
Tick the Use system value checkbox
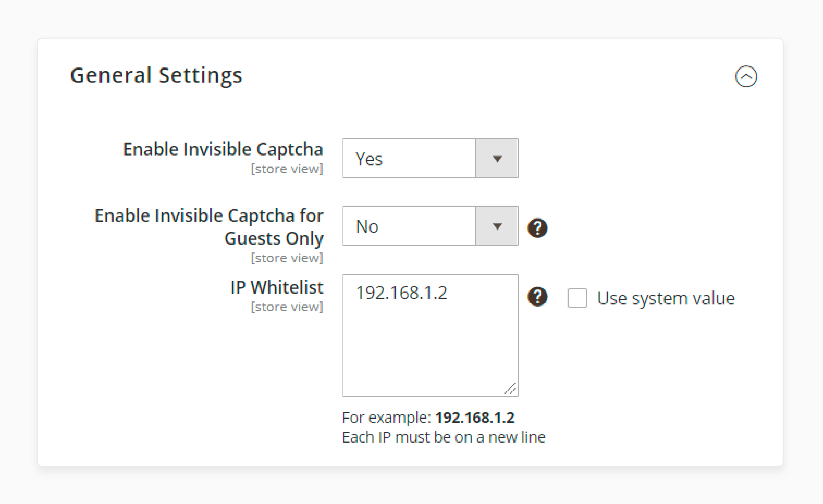click(x=577, y=298)
